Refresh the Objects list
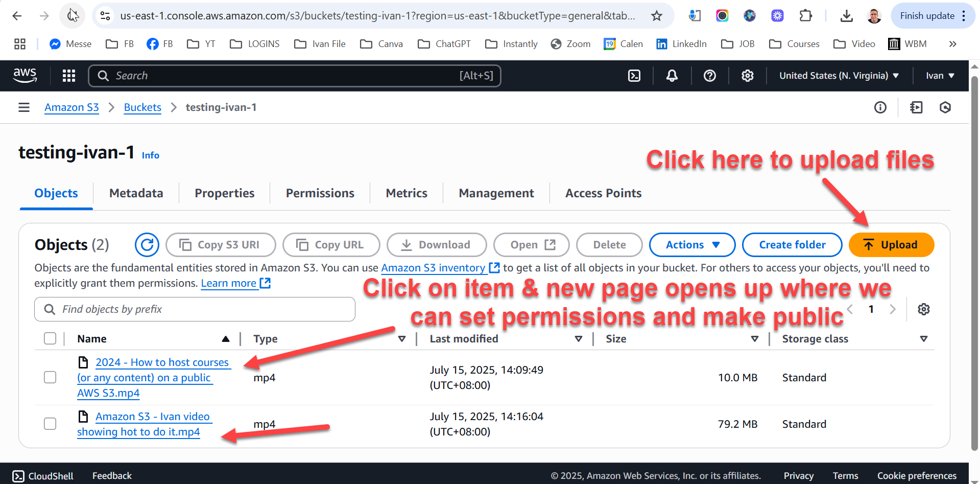Image resolution: width=980 pixels, height=484 pixels. click(147, 245)
